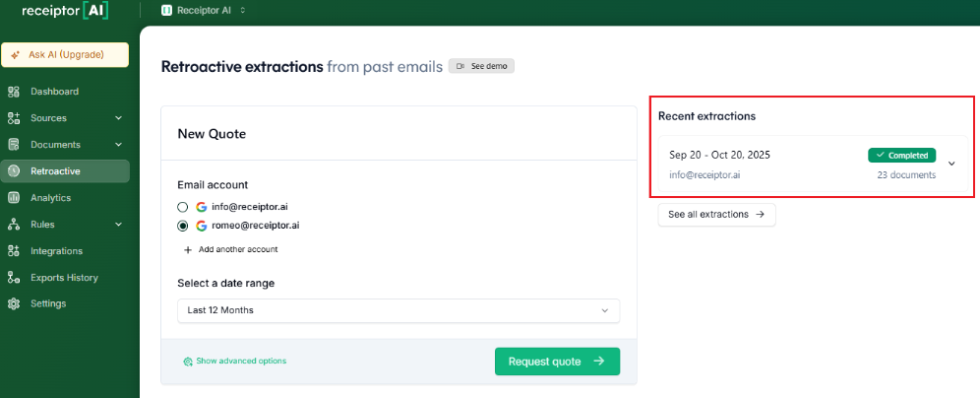Open the Receiptor AI workspace switcher
The image size is (980, 398).
point(203,10)
